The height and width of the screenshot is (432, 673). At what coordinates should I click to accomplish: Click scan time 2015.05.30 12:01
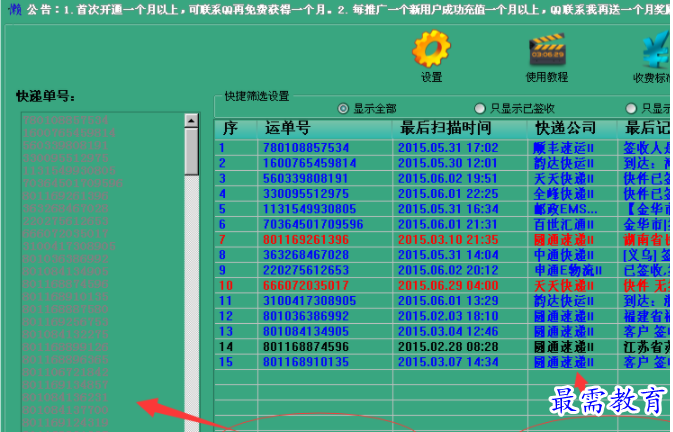click(x=448, y=163)
